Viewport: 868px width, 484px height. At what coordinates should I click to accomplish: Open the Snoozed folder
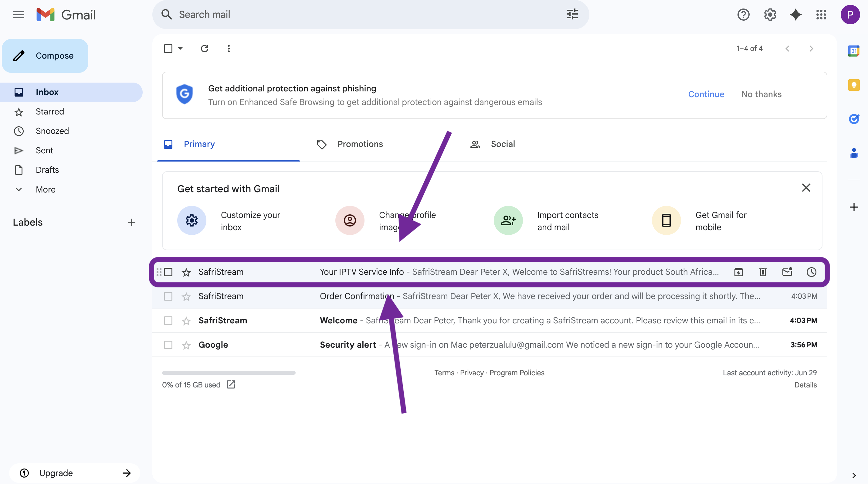coord(71,131)
